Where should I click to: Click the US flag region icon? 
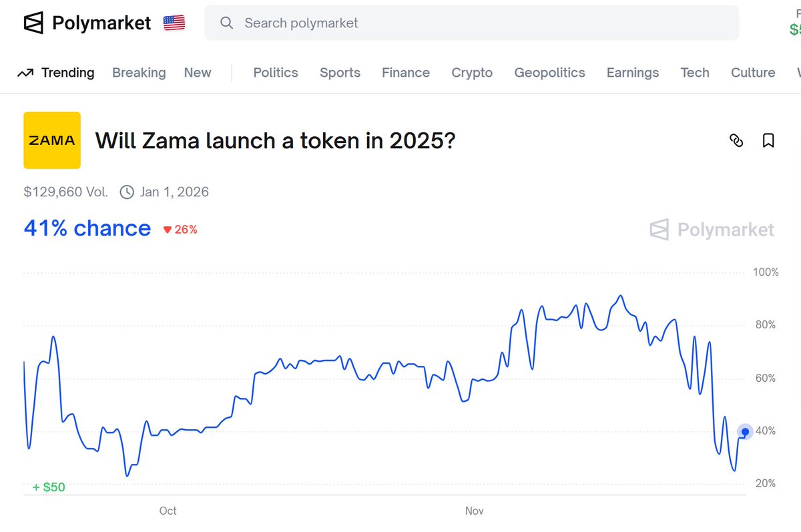point(174,23)
